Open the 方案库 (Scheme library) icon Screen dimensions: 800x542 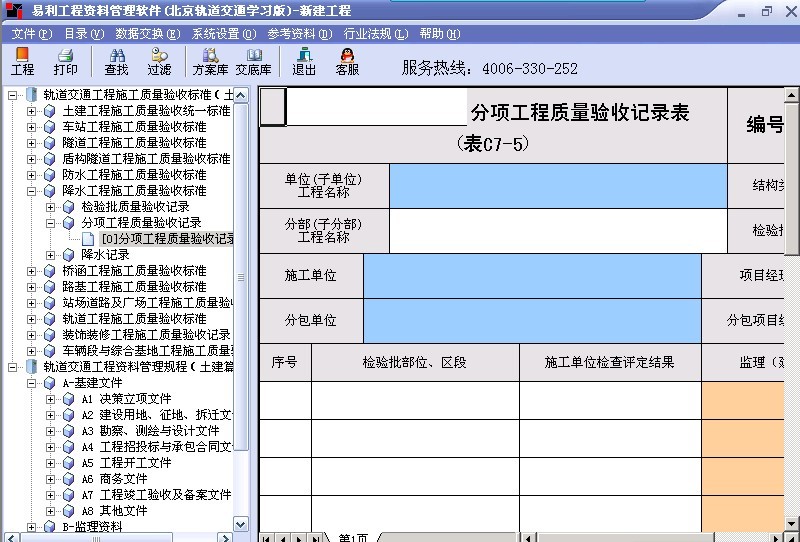[210, 61]
